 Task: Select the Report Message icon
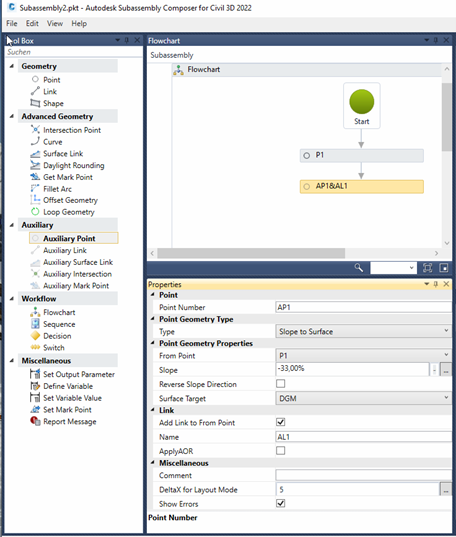[x=35, y=421]
